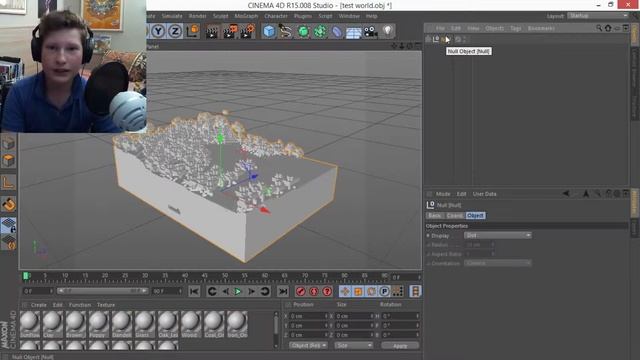Open the Size mode dropdown

click(x=353, y=345)
